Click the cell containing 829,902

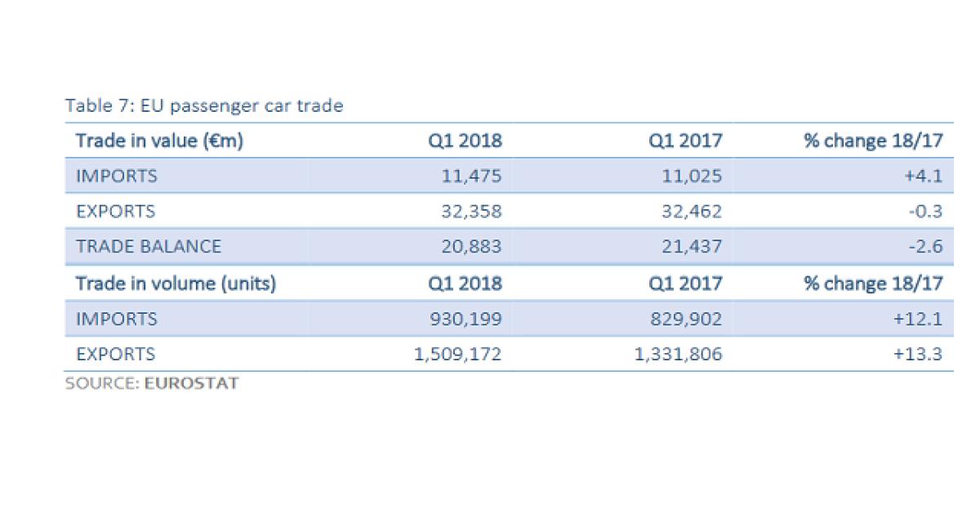(x=685, y=320)
